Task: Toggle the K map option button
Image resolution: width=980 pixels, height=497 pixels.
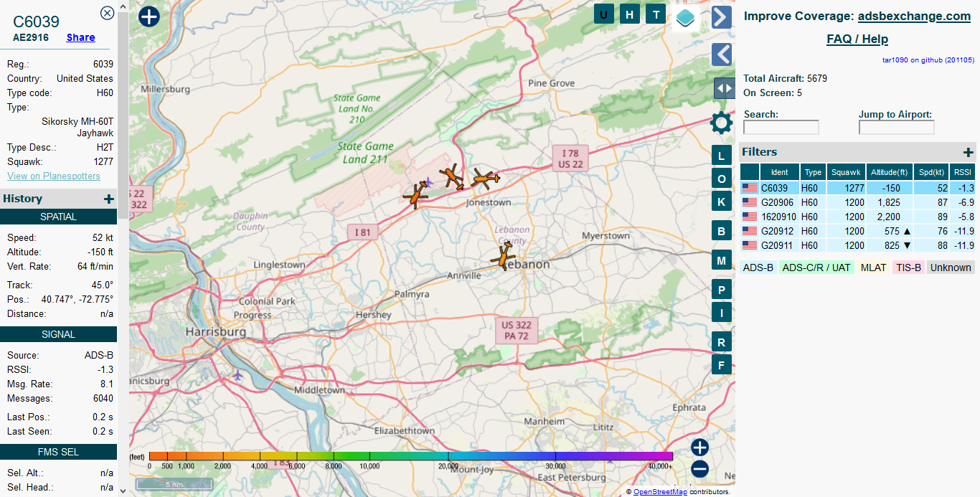Action: [722, 202]
